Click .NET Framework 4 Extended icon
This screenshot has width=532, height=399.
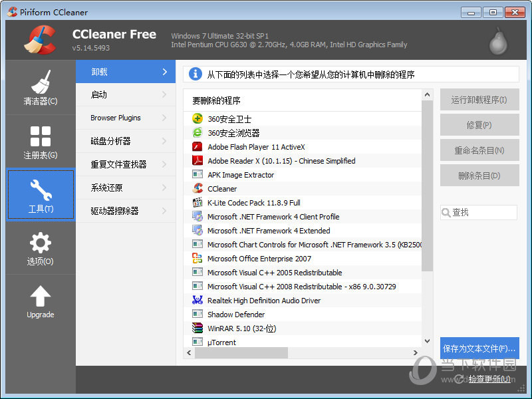click(x=198, y=230)
